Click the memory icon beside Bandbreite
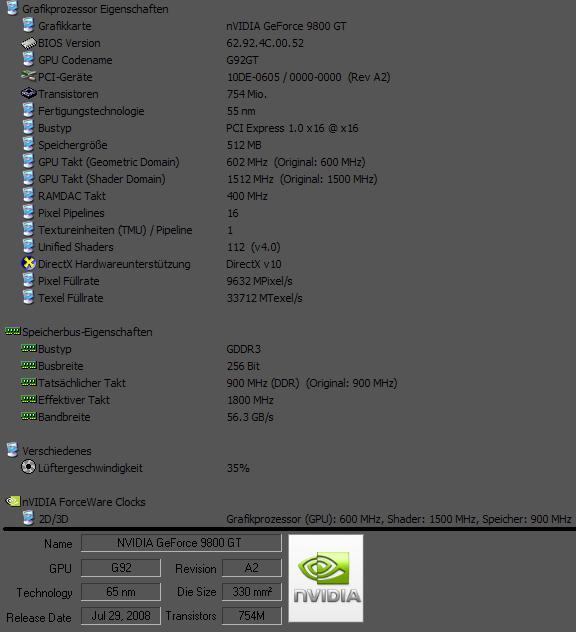This screenshot has width=576, height=632. click(x=29, y=416)
